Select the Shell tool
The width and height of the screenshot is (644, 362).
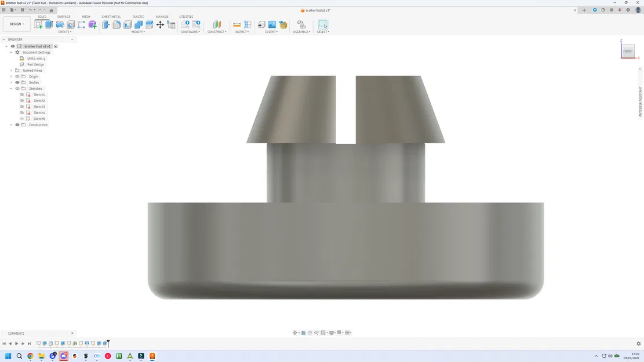(x=128, y=25)
